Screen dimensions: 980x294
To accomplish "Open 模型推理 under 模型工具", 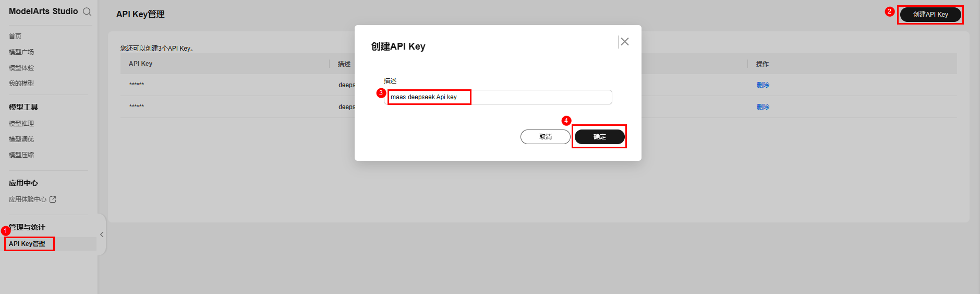I will pyautogui.click(x=21, y=123).
